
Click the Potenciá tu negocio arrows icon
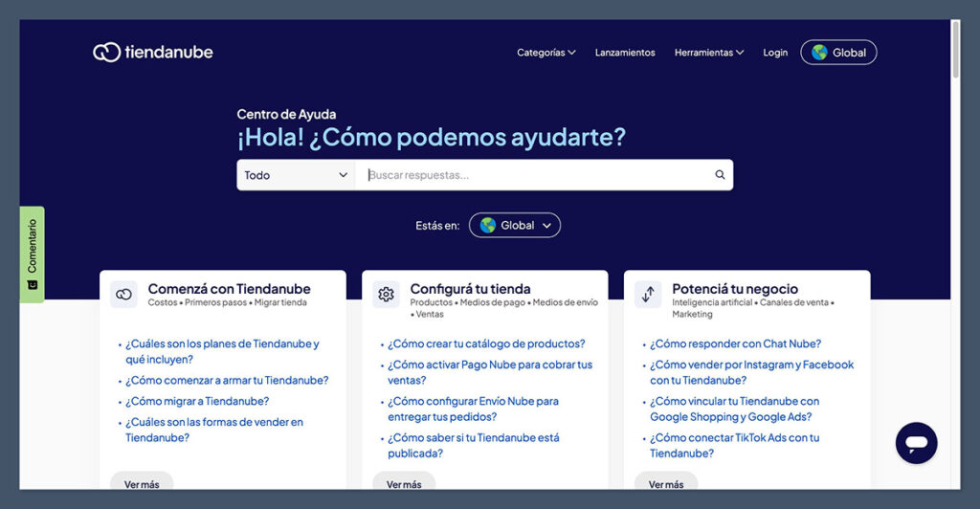click(648, 294)
